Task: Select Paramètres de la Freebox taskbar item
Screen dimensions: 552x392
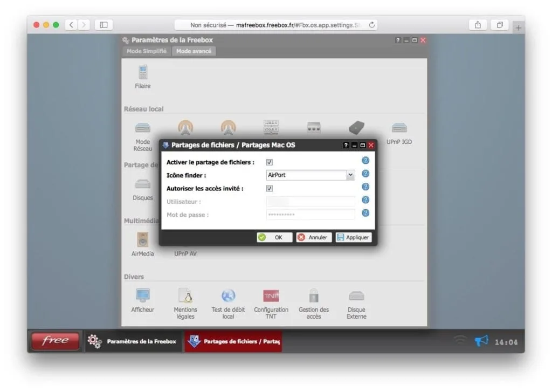Action: (133, 341)
